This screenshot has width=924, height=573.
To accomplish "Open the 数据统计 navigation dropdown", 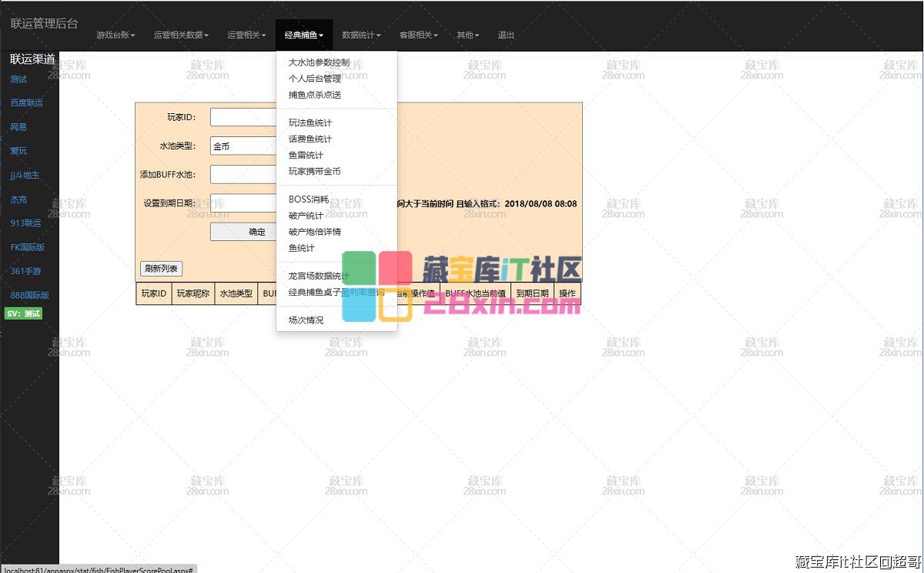I will click(361, 35).
